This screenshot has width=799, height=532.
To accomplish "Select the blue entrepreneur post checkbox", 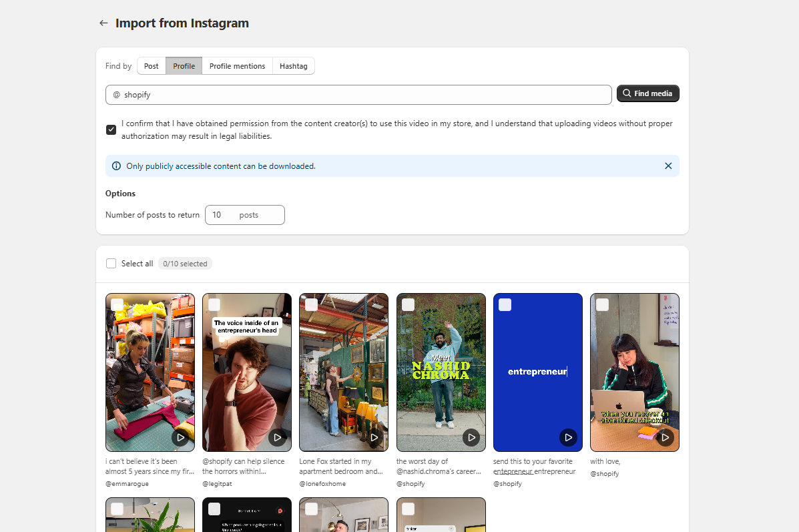I will pos(505,305).
